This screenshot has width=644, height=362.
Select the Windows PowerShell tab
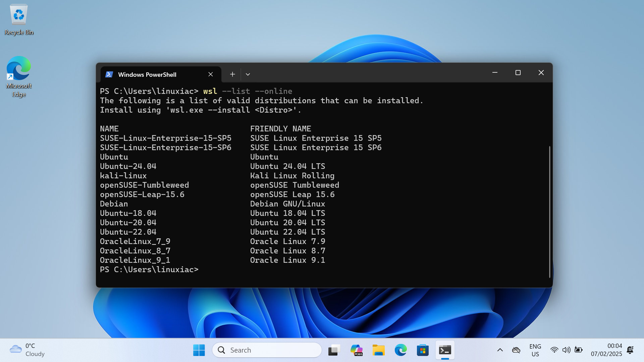click(x=161, y=74)
